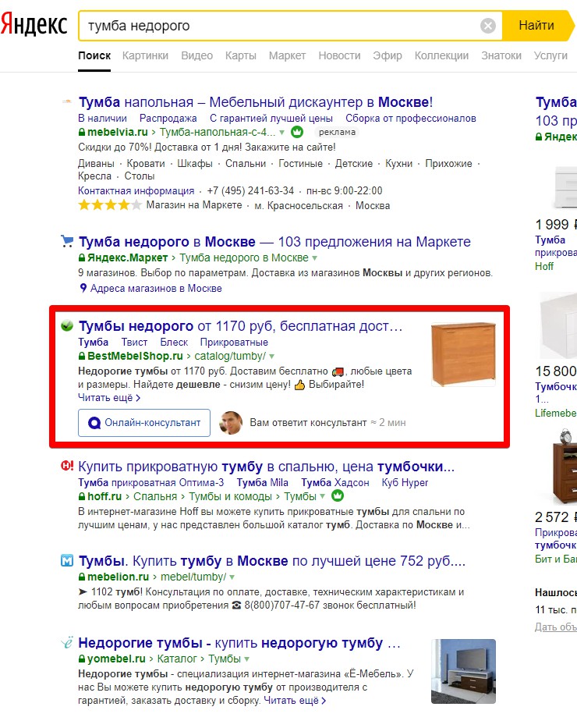Clear the search query with the X icon
This screenshot has height=728, width=577.
tap(487, 26)
